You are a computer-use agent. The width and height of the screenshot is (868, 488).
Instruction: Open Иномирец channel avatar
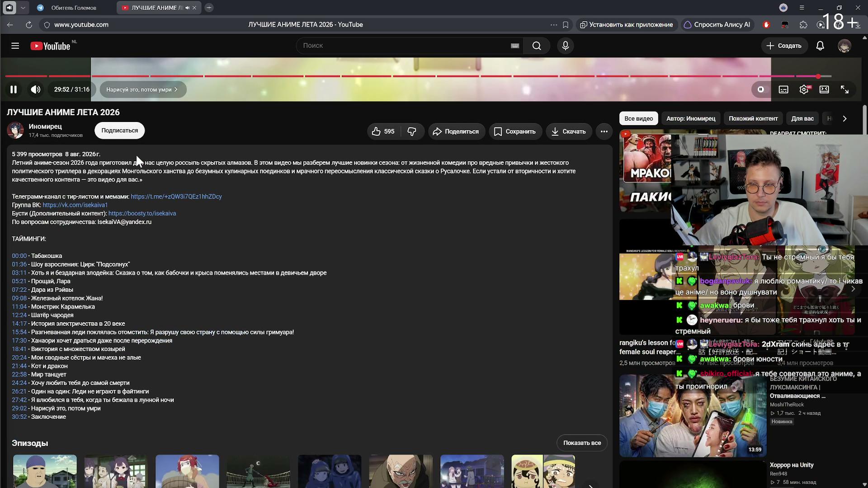[15, 131]
